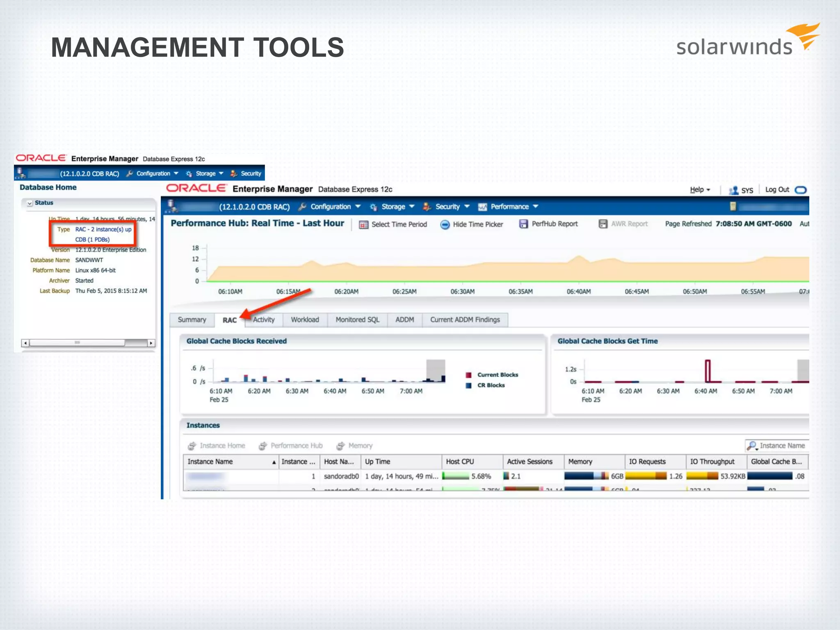Open the Workload tab
The image size is (840, 630).
point(305,320)
